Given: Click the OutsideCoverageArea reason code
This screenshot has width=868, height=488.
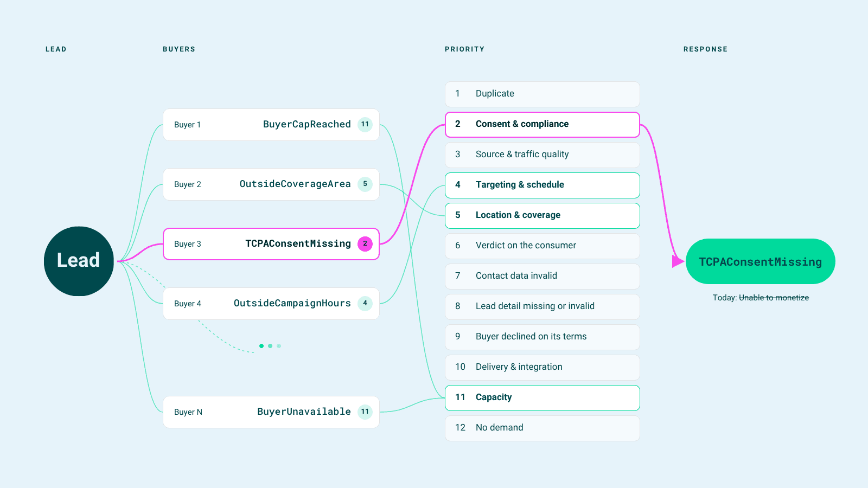Looking at the screenshot, I should [x=295, y=184].
